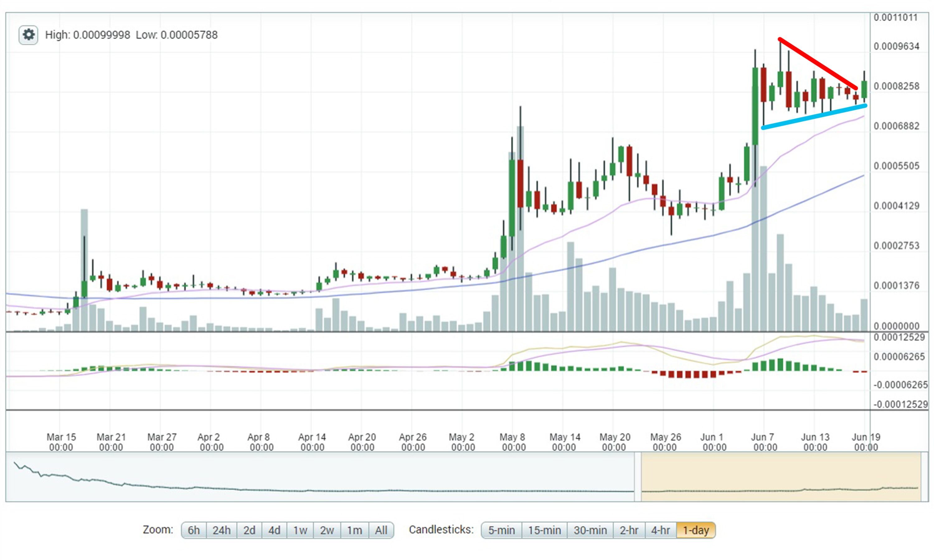The height and width of the screenshot is (560, 934).
Task: Click the 0.0006882 price axis label
Action: coord(896,126)
